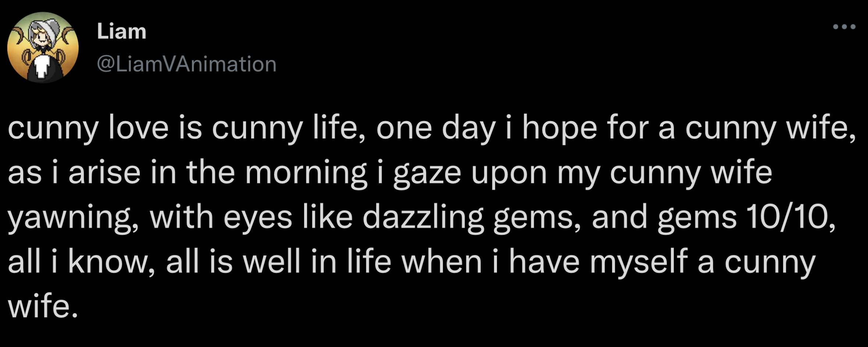Click the @LiamVAnimation handle
The height and width of the screenshot is (347, 868).
point(186,64)
